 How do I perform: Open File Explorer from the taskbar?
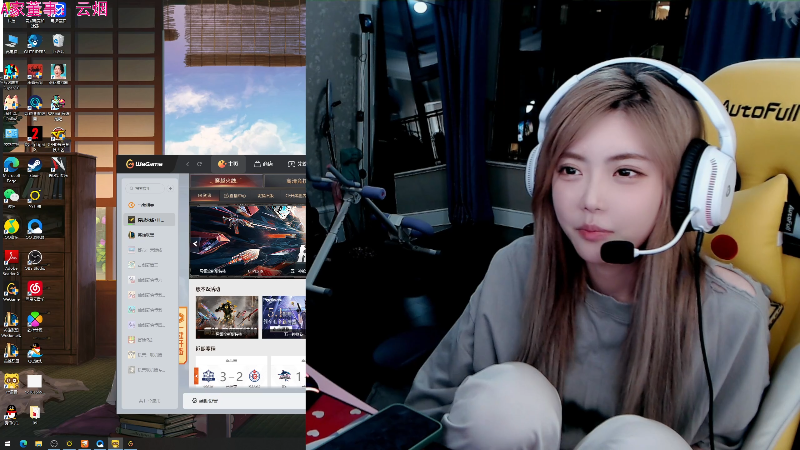[x=38, y=444]
